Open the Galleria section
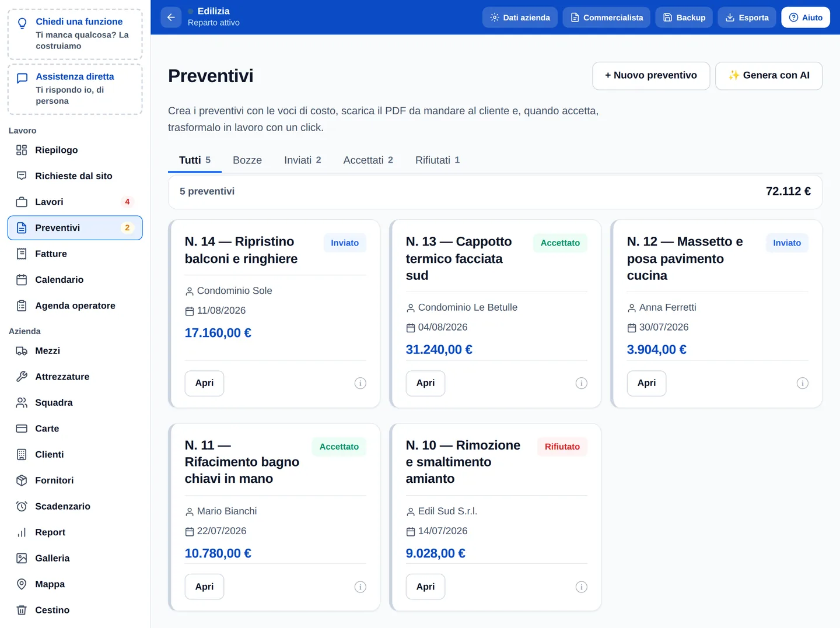Viewport: 840px width, 628px height. pos(75,559)
